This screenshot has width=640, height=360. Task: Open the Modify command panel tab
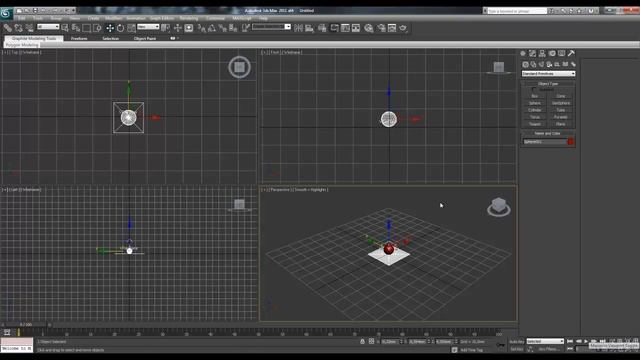click(533, 53)
